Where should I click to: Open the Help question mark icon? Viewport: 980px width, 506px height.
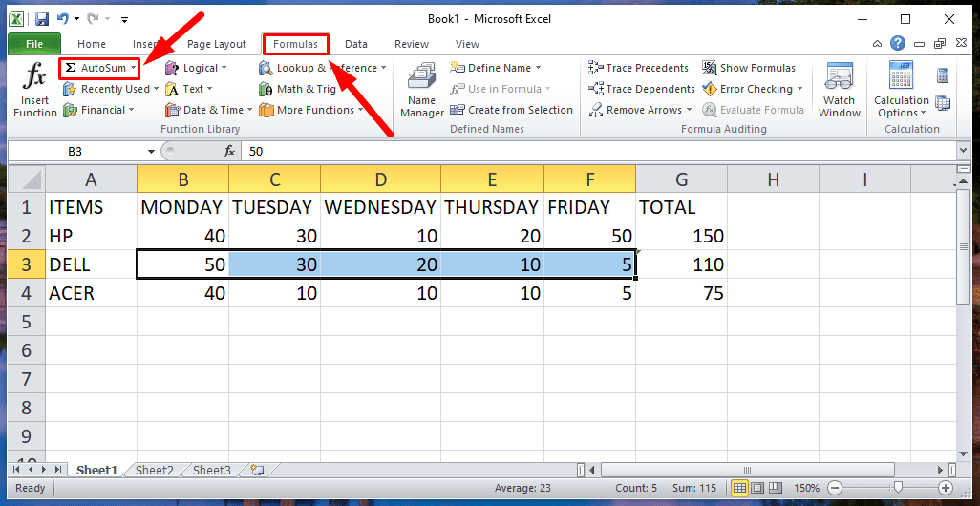point(897,44)
